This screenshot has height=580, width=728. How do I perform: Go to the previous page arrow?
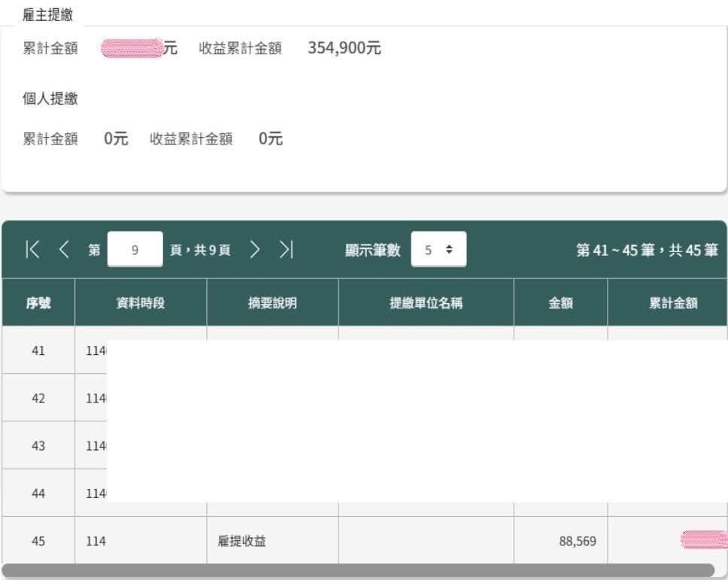[64, 250]
